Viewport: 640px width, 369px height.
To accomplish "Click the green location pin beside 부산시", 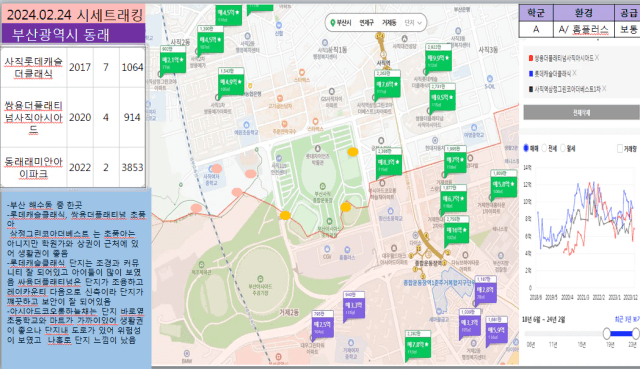I will pos(333,23).
